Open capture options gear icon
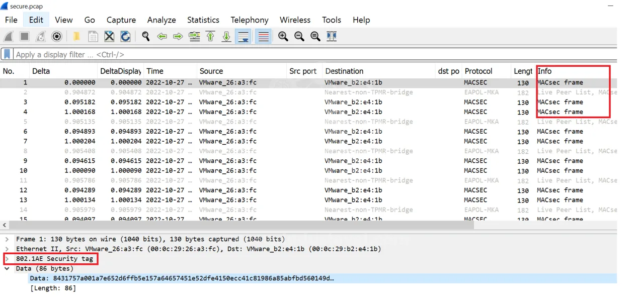The image size is (644, 306). [57, 36]
